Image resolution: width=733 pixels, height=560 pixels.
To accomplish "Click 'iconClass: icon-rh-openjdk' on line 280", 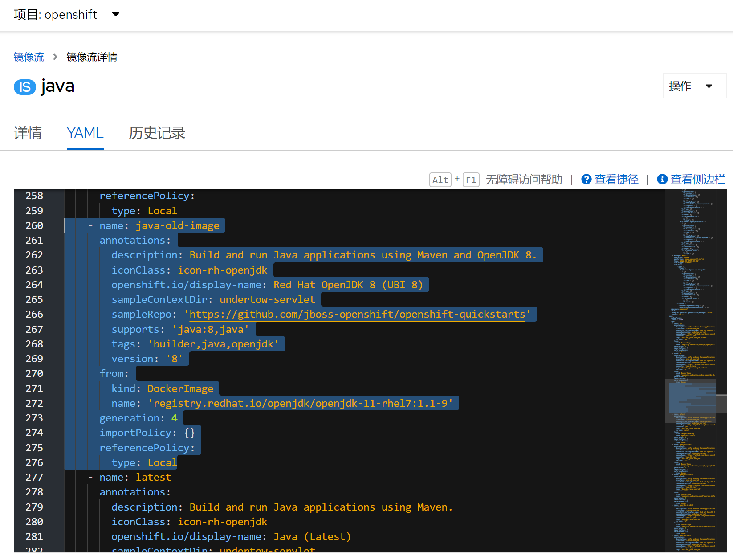I will coord(189,522).
